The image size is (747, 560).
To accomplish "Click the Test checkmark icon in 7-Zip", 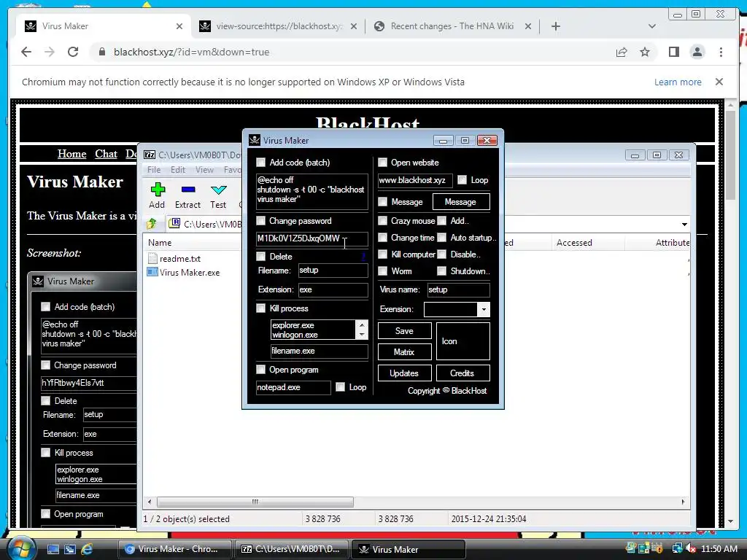I will tap(218, 190).
